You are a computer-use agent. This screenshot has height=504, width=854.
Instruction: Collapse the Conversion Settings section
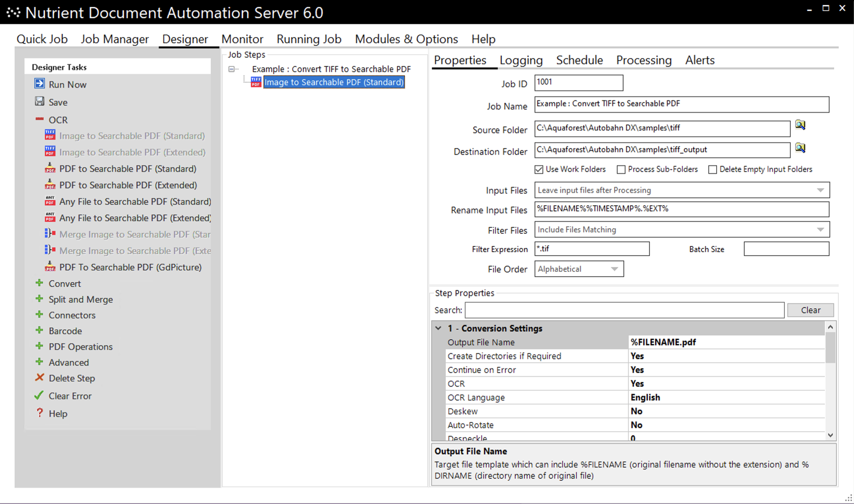tap(439, 328)
